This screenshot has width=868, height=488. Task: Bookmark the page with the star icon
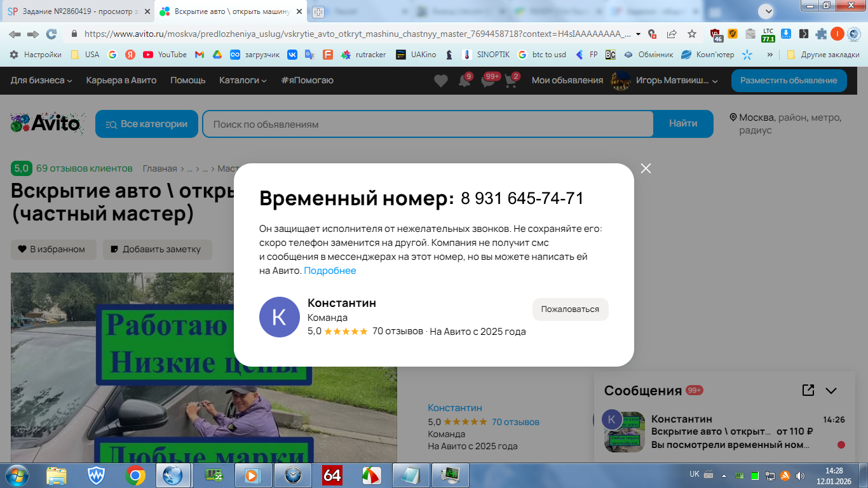[x=692, y=34]
